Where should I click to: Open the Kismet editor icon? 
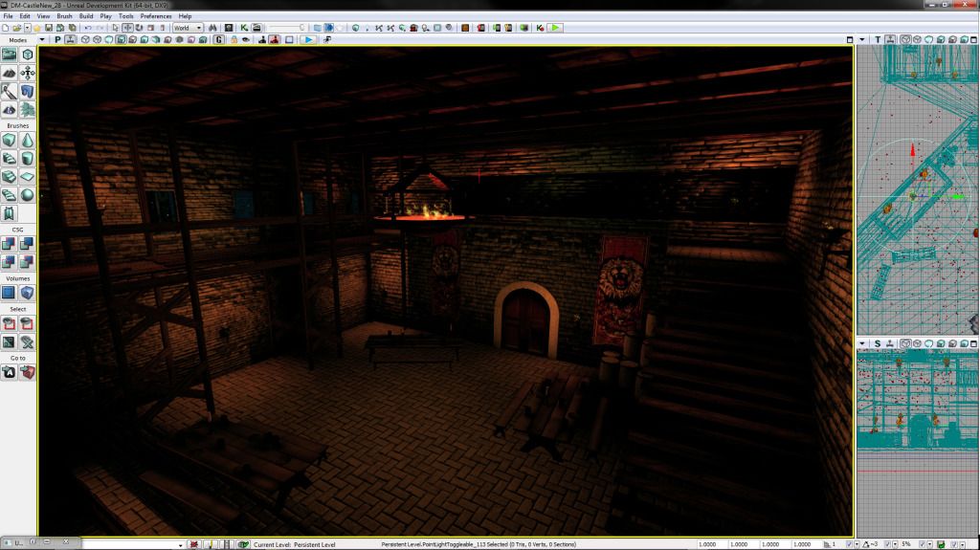(x=244, y=28)
